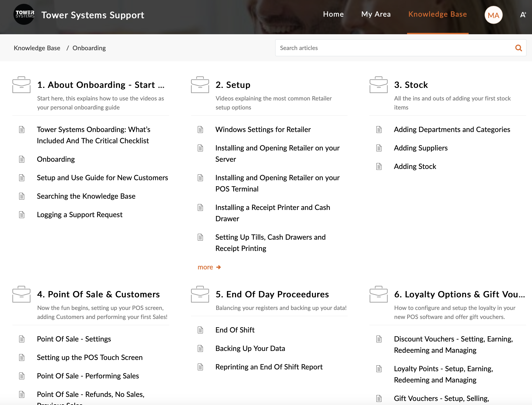This screenshot has width=532, height=405.
Task: Open Setting Up Tills, Cash Drawers article
Action: tap(270, 243)
